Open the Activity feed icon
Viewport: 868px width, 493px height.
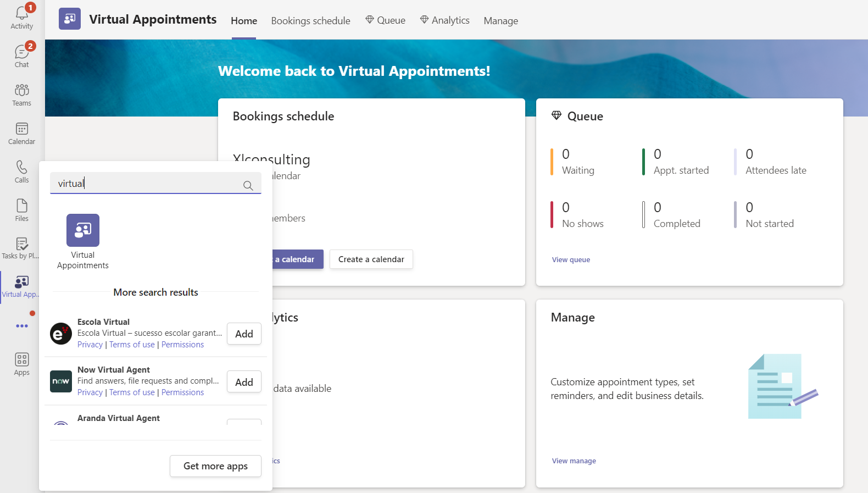[x=21, y=17]
